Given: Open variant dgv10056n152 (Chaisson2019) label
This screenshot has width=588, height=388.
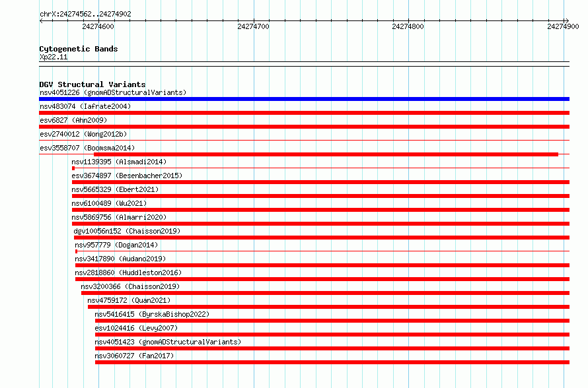Looking at the screenshot, I should point(127,231).
